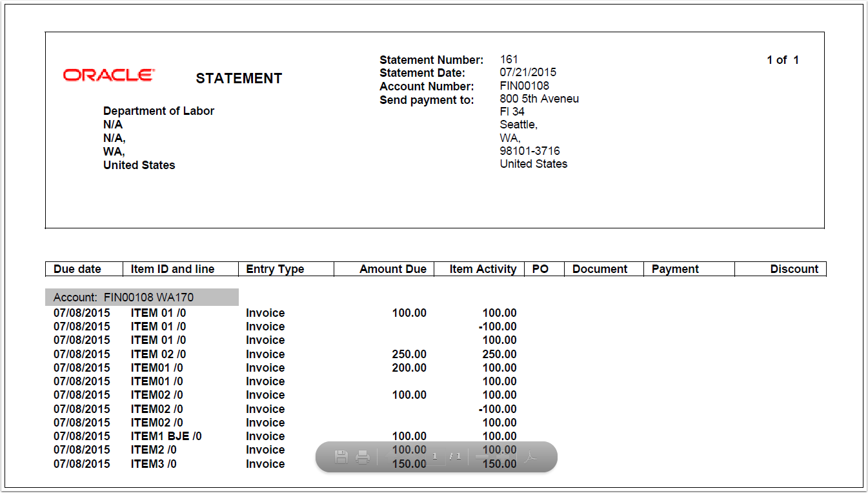Click 100.00 amount due for ITEM1 BJE
Viewport: 868px width, 493px height.
click(409, 436)
